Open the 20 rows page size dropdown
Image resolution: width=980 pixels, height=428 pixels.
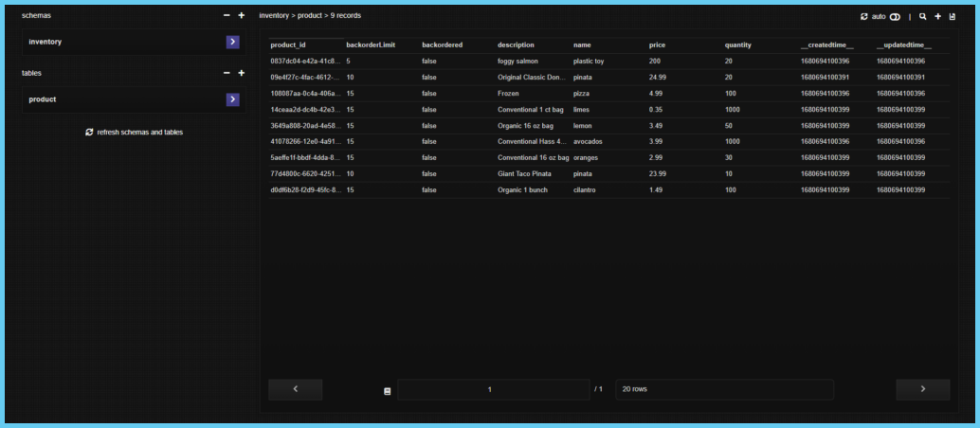pos(724,389)
